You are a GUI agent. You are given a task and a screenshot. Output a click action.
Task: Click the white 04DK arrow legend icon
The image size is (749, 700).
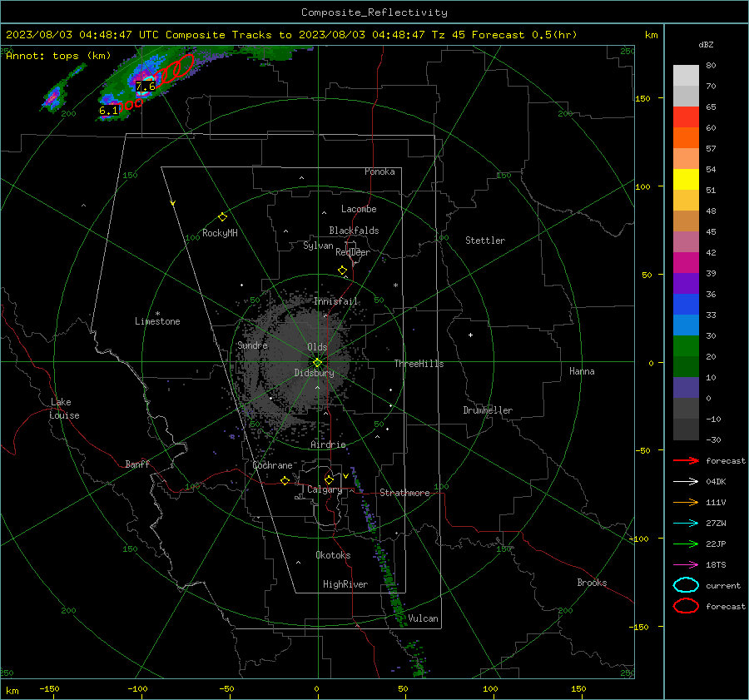coord(686,482)
